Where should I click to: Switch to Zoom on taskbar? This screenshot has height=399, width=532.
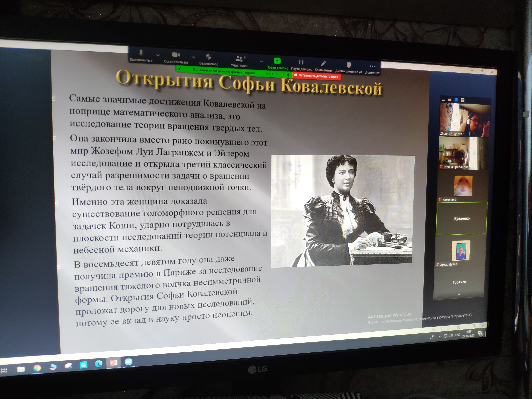128,362
